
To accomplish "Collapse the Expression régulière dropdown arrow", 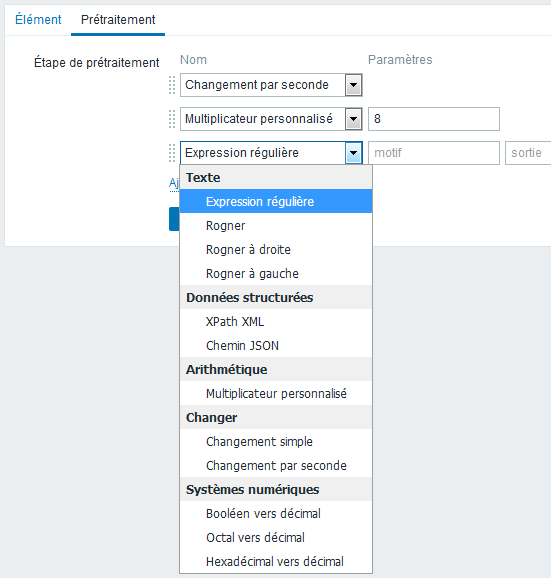I will pyautogui.click(x=353, y=153).
